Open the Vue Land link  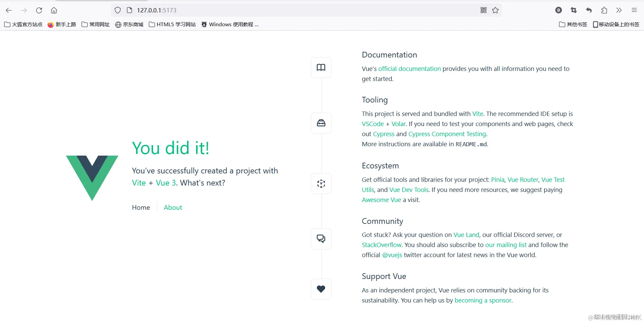466,235
